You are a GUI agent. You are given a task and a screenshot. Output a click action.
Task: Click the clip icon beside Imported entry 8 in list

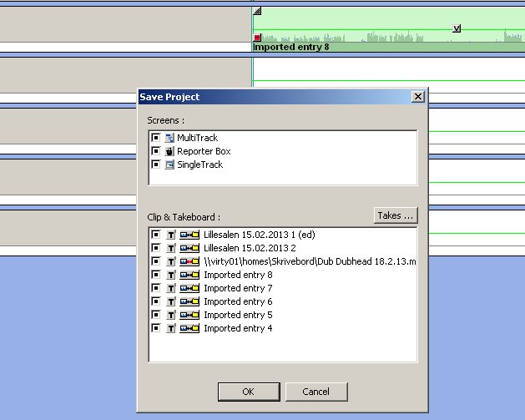coord(189,275)
